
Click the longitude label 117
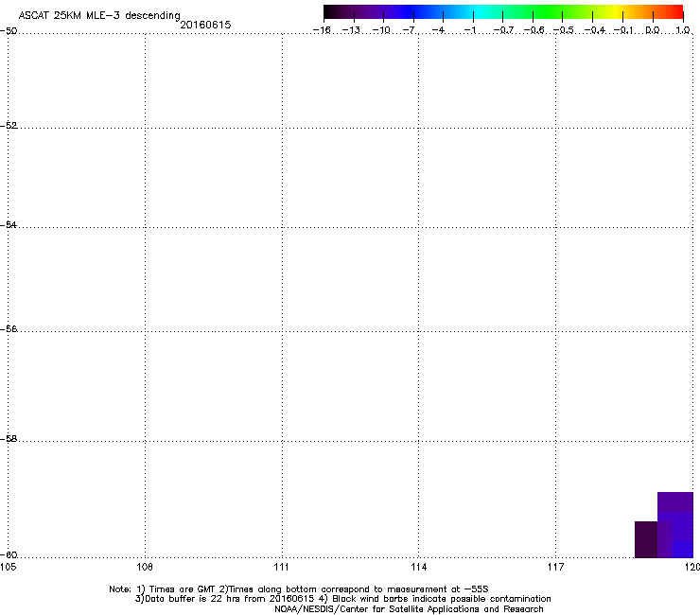[x=555, y=567]
